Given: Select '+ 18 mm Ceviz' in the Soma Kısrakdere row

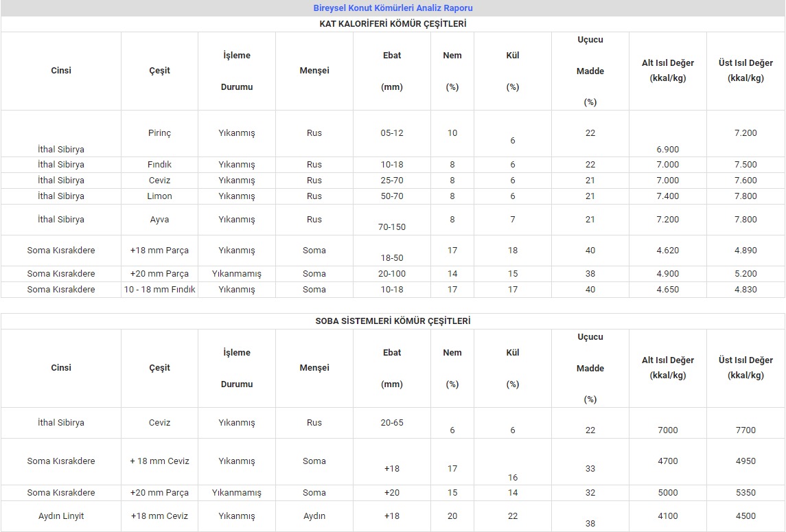Looking at the screenshot, I should [x=159, y=461].
